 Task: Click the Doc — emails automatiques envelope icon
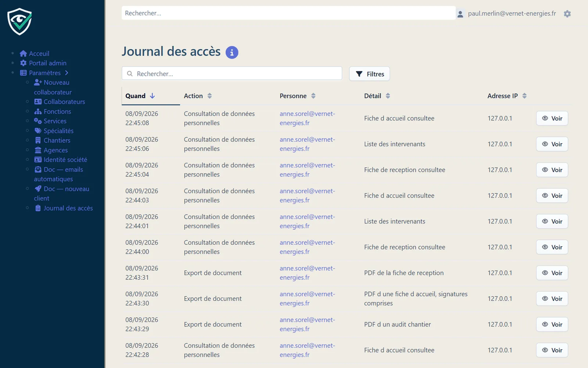38,169
